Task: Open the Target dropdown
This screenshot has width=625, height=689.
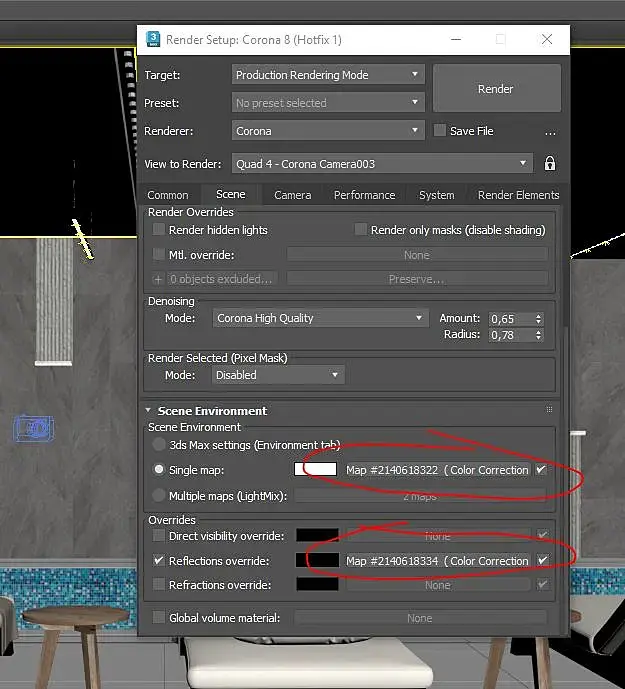Action: click(x=328, y=75)
